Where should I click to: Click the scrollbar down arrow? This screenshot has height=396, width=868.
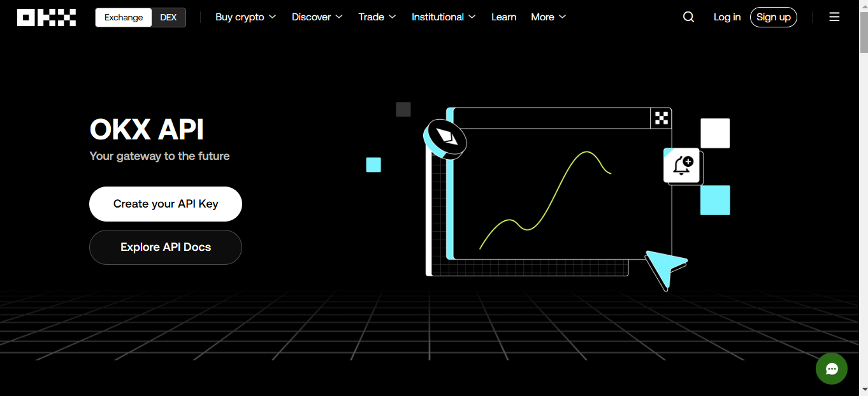pos(864,390)
